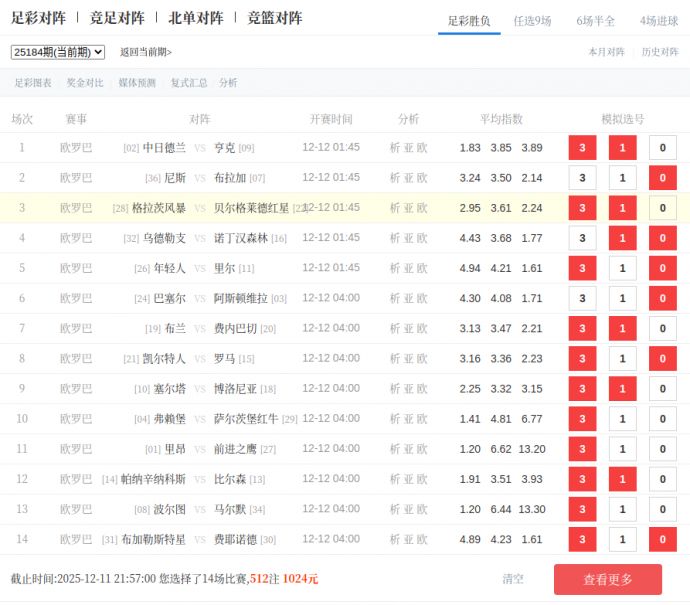Go to 竞篮对阵 in the top navigation
The width and height of the screenshot is (690, 605).
(x=275, y=18)
